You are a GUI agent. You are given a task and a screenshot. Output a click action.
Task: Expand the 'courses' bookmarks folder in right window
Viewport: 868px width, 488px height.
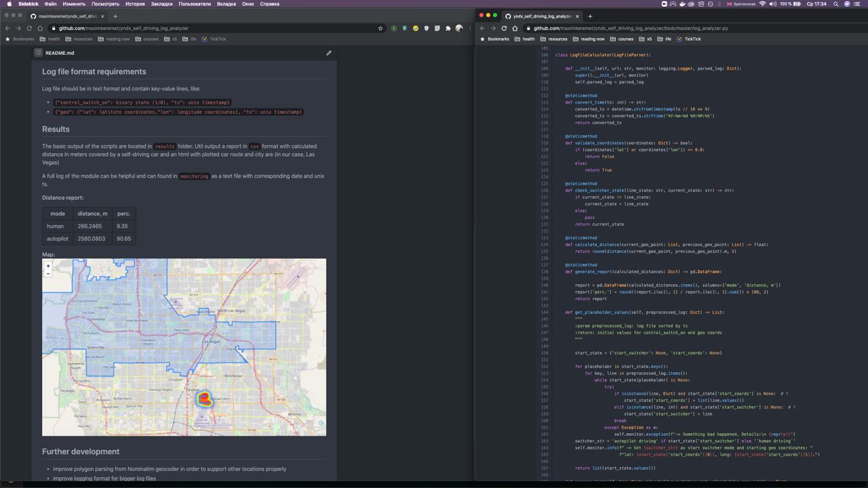621,39
